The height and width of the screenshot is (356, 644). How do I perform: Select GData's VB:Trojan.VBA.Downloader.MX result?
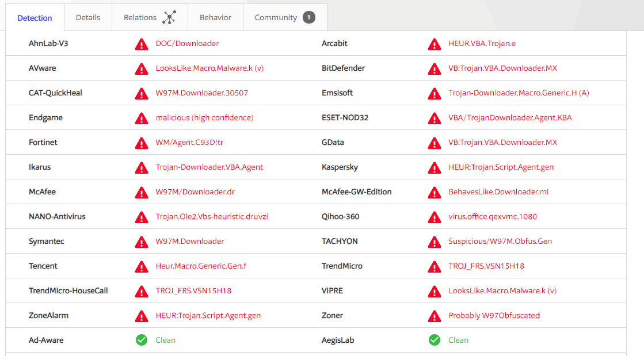[x=503, y=142]
